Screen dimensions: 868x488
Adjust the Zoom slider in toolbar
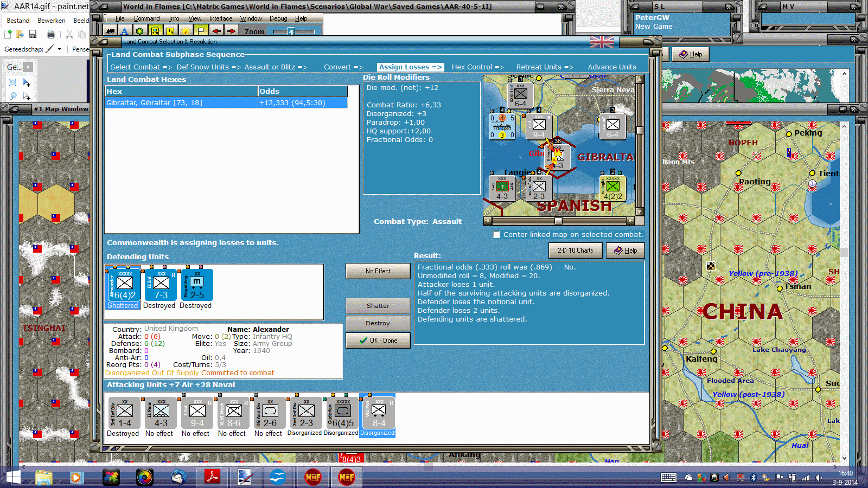click(291, 31)
